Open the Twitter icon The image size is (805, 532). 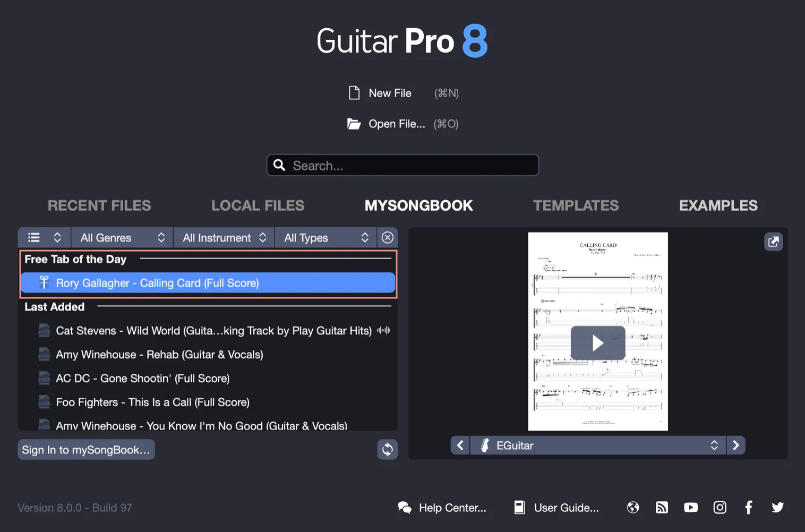point(778,508)
